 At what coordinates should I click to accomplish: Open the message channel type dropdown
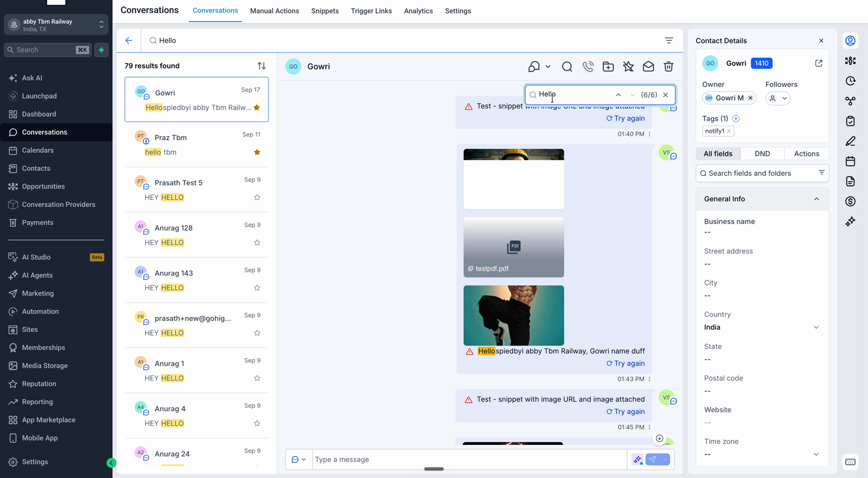[x=299, y=460]
